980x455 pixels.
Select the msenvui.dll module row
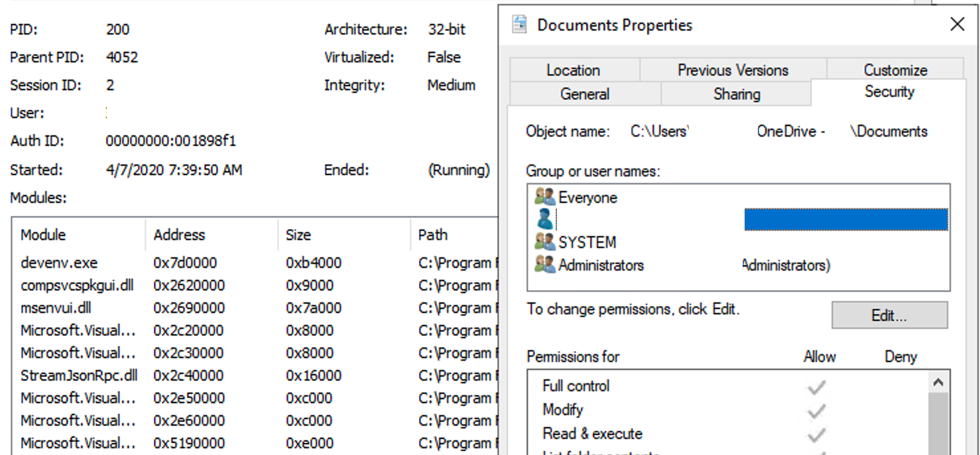click(x=255, y=308)
